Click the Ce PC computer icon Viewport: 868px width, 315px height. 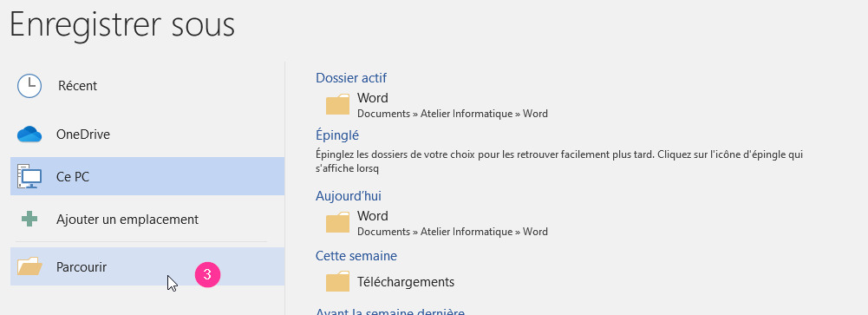coord(29,177)
